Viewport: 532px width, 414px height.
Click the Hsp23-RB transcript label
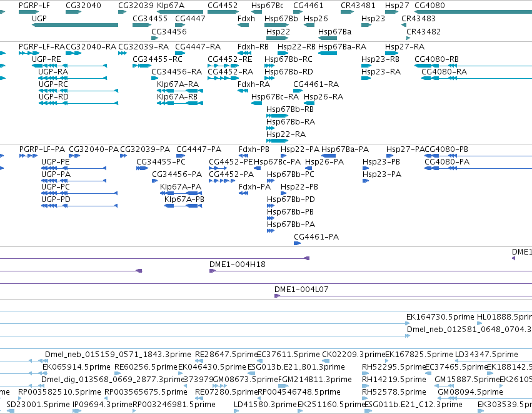[x=380, y=59]
